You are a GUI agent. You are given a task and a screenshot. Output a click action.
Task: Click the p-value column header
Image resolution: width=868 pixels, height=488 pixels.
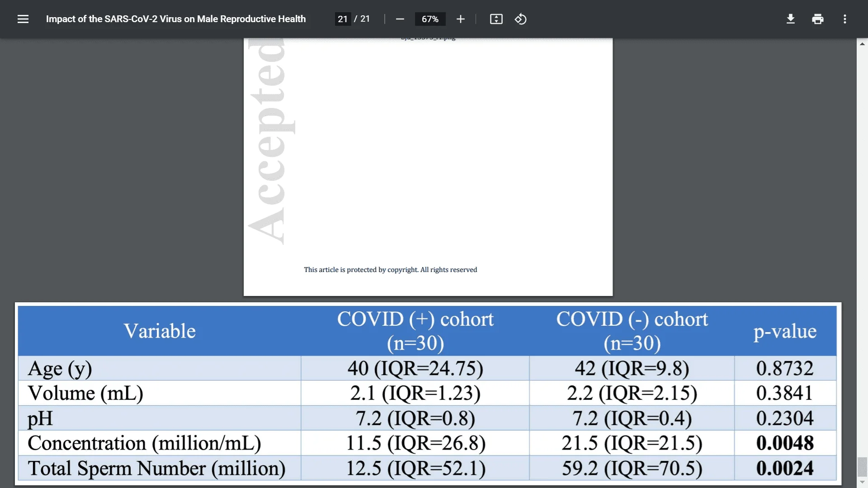785,331
